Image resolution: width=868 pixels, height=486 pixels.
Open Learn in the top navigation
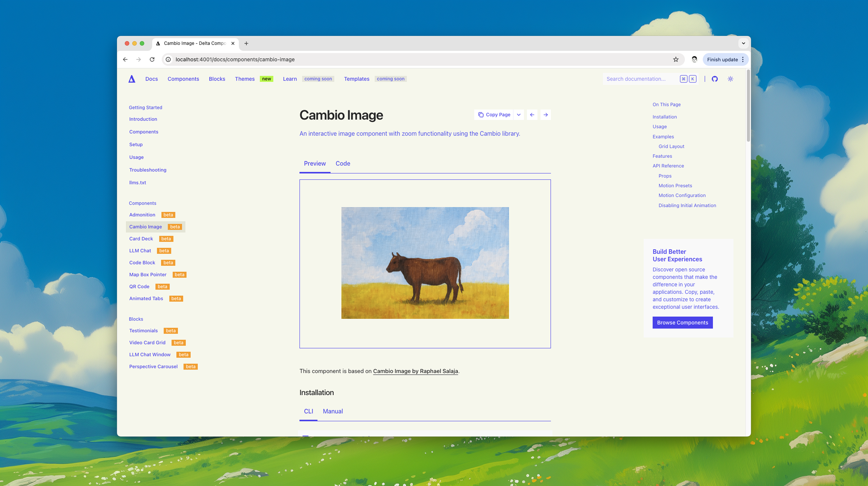290,79
